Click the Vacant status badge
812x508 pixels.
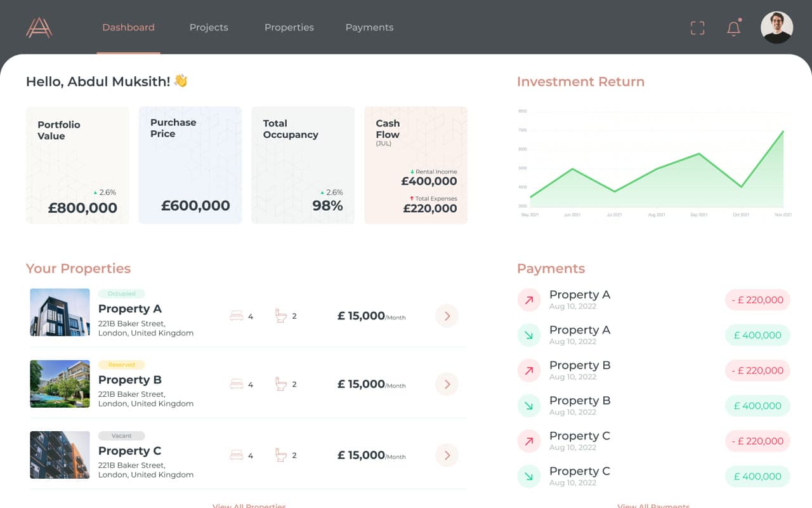click(122, 436)
